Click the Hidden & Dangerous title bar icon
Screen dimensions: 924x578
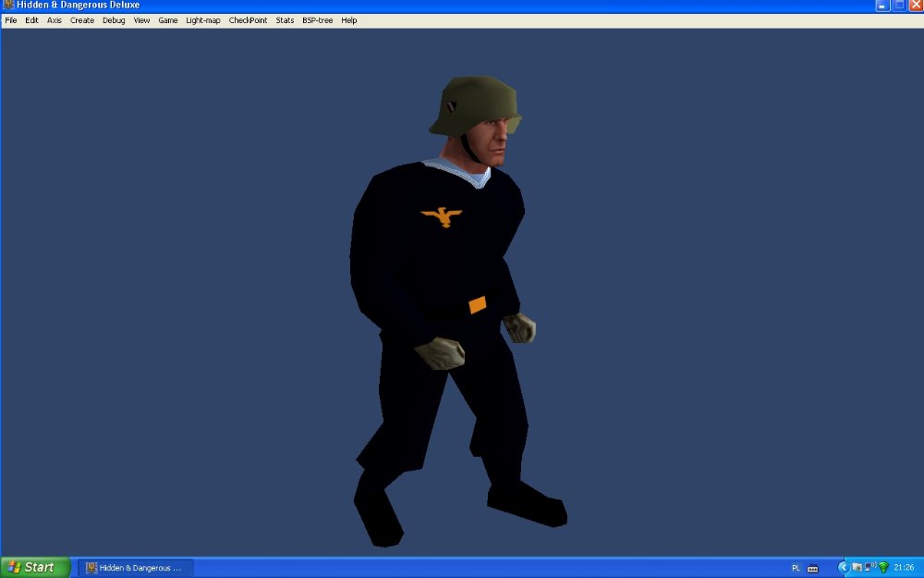7,5
